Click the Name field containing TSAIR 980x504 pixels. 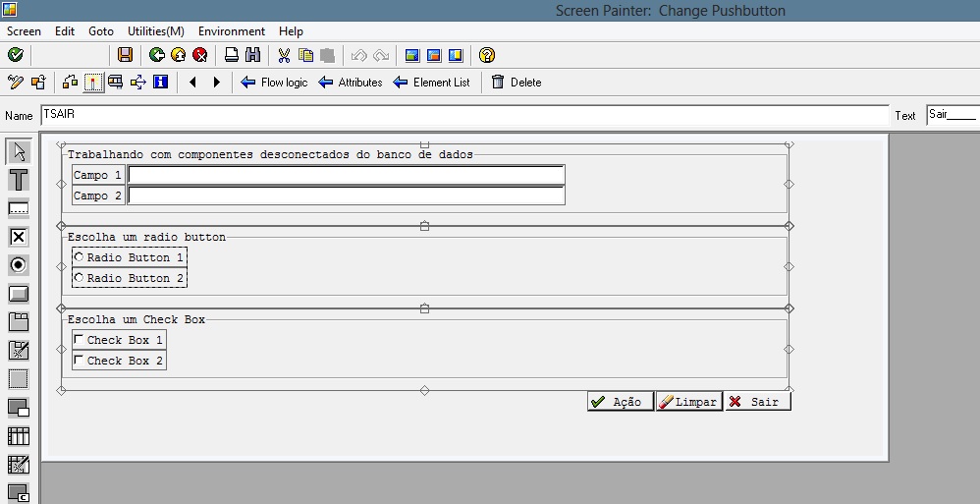[x=462, y=115]
